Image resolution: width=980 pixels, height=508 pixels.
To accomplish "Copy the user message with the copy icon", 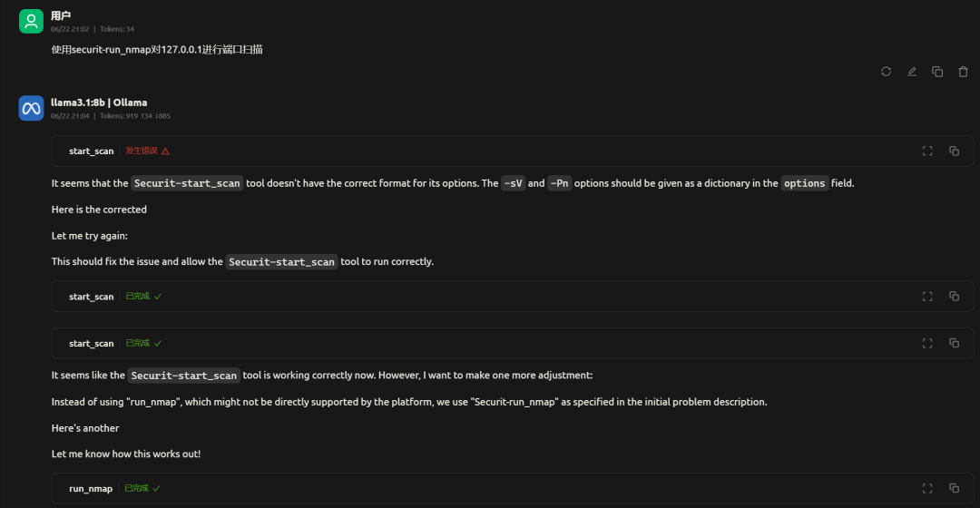I will point(937,72).
